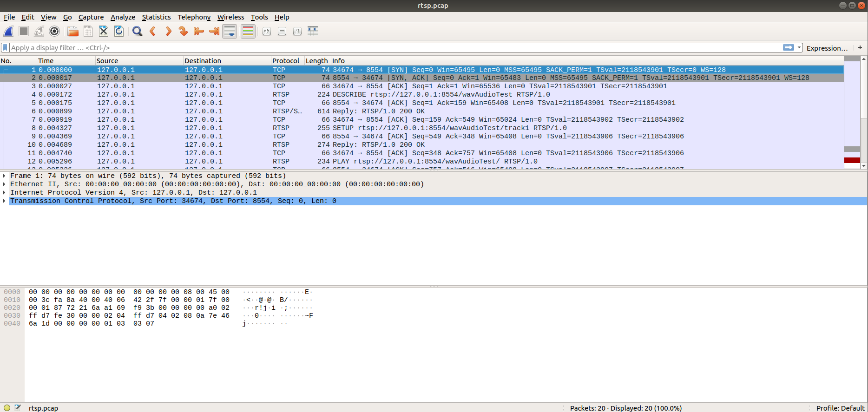Expand Internet Protocol Version 4 details

pyautogui.click(x=4, y=193)
